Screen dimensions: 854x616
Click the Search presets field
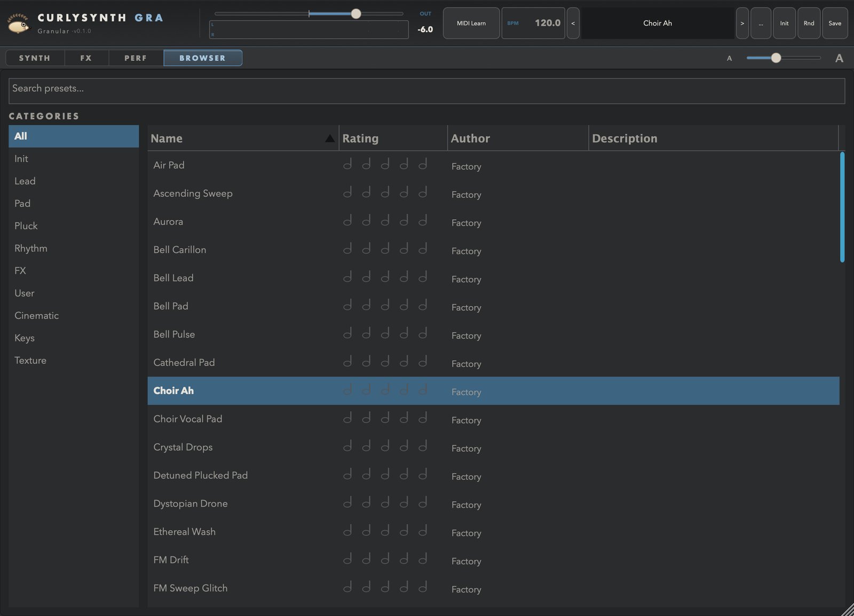pos(426,91)
